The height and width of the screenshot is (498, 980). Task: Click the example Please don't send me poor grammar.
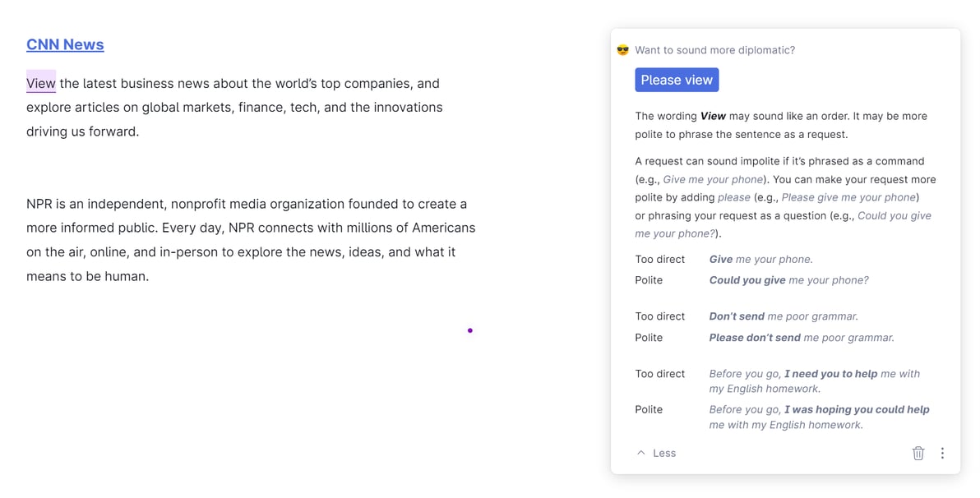(x=802, y=338)
